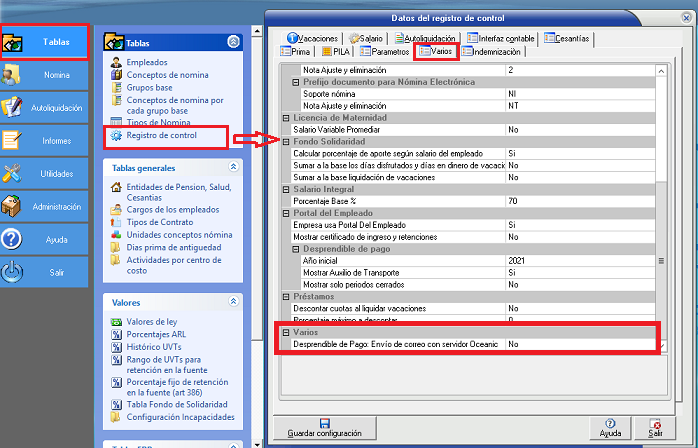This screenshot has height=448, width=698.
Task: Open Utilidades tools icon
Action: coord(14,173)
